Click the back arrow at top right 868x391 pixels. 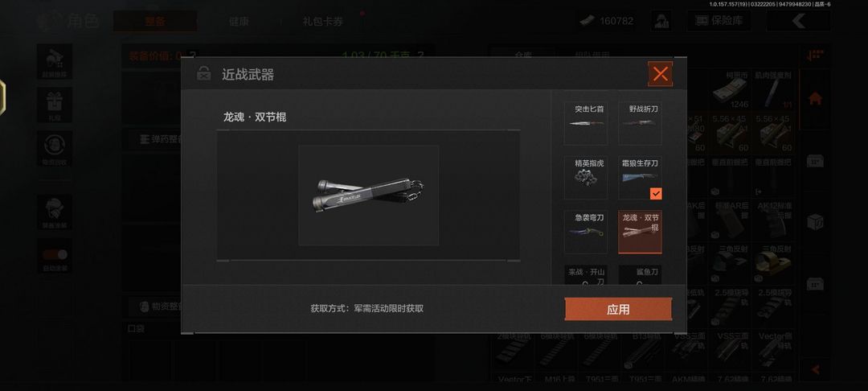coord(798,21)
